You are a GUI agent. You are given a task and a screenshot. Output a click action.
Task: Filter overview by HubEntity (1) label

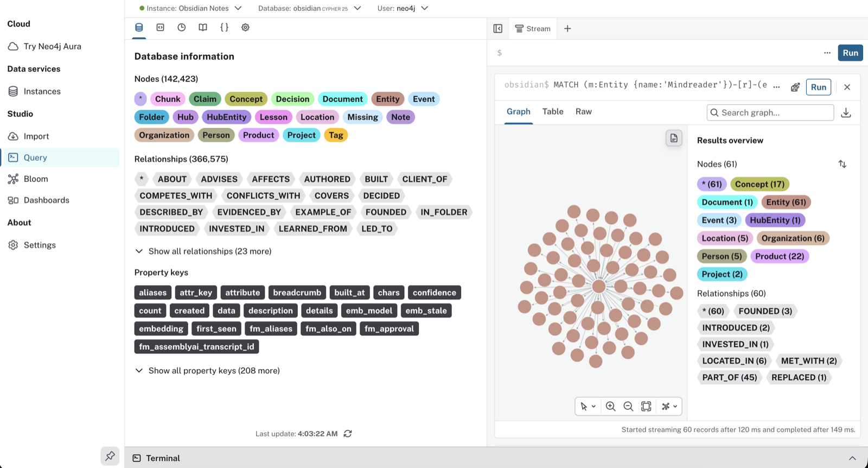point(775,220)
